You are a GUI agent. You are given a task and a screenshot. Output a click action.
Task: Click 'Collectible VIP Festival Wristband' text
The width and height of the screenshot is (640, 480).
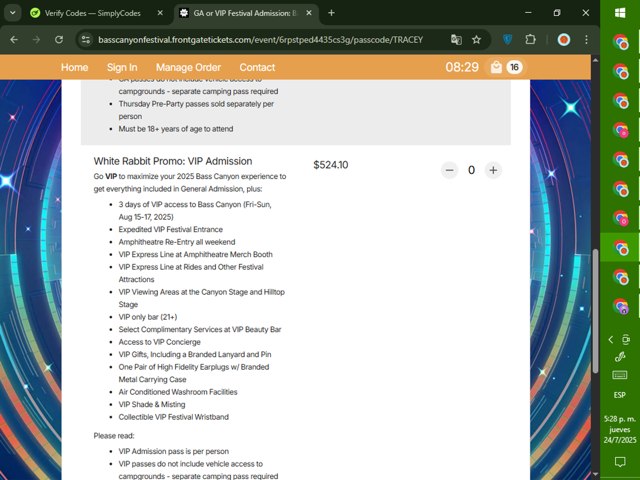click(173, 417)
